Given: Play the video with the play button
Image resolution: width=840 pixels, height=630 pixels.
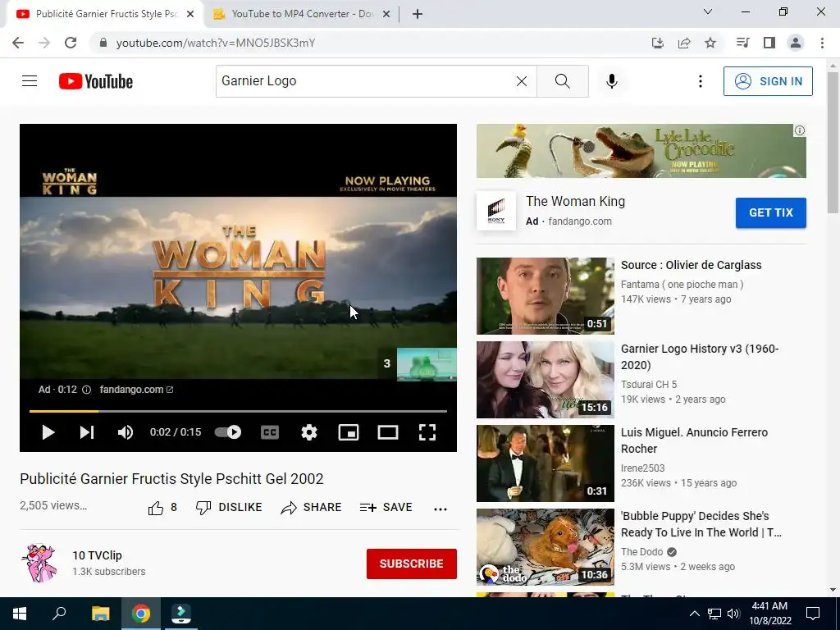Looking at the screenshot, I should point(48,432).
